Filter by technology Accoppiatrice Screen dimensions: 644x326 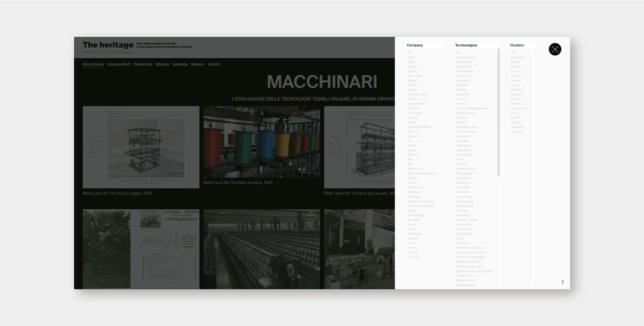466,57
